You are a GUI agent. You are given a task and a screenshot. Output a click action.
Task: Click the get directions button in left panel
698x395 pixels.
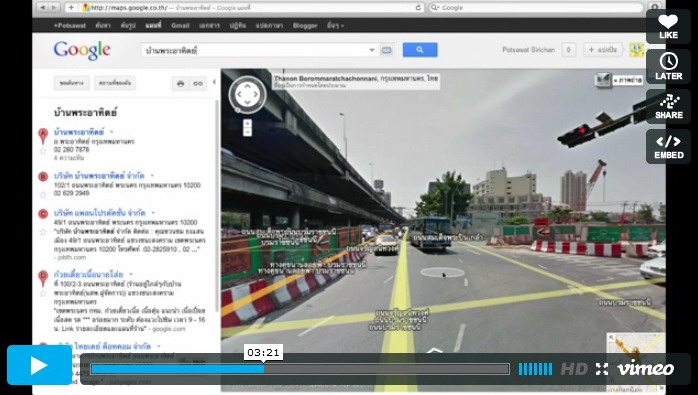(x=72, y=83)
